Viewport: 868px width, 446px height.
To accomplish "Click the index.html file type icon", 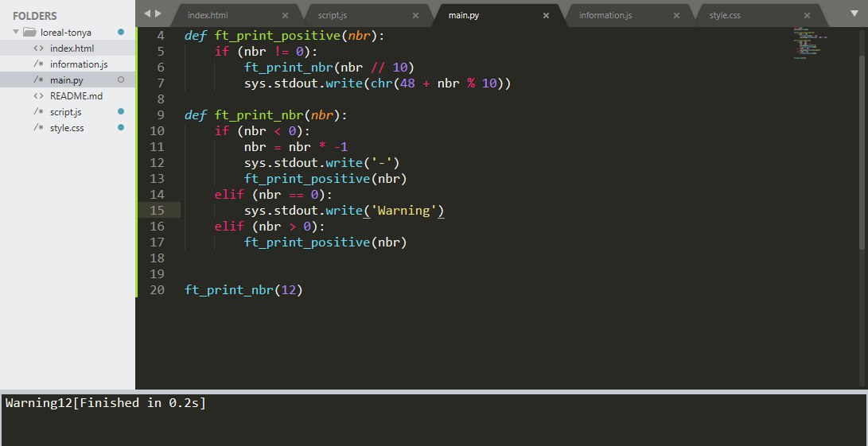I will point(39,48).
